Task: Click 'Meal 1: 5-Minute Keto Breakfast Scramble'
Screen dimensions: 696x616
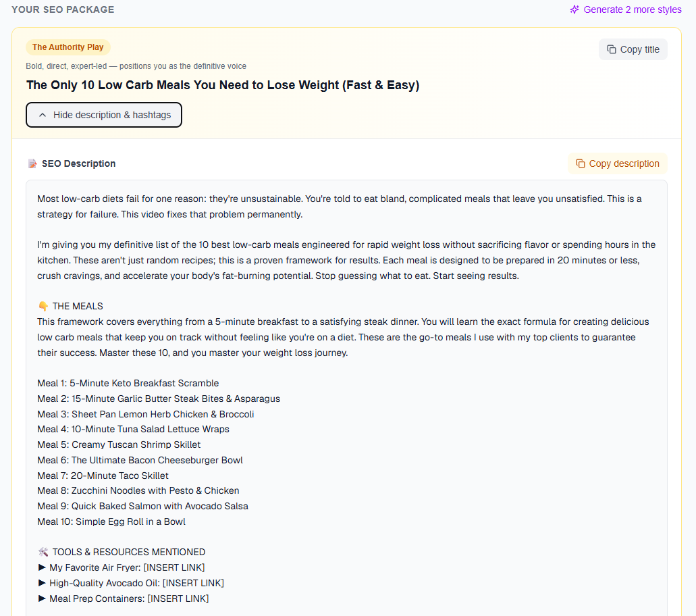Action: coord(128,383)
